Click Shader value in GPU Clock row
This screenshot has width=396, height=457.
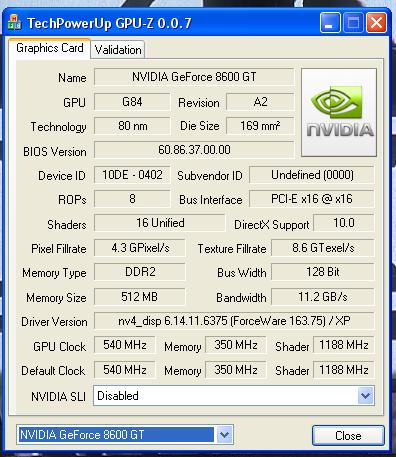(344, 345)
